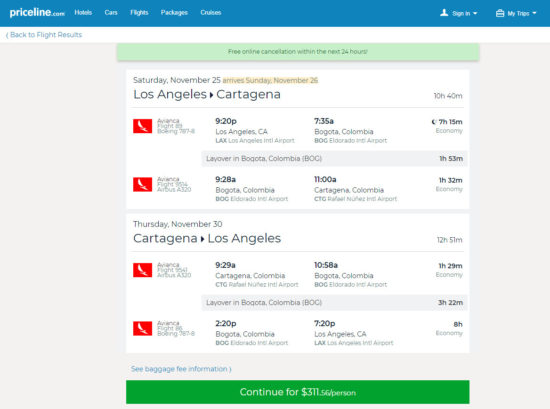Click the 7:35a arrival time
The height and width of the screenshot is (409, 550).
click(x=324, y=121)
